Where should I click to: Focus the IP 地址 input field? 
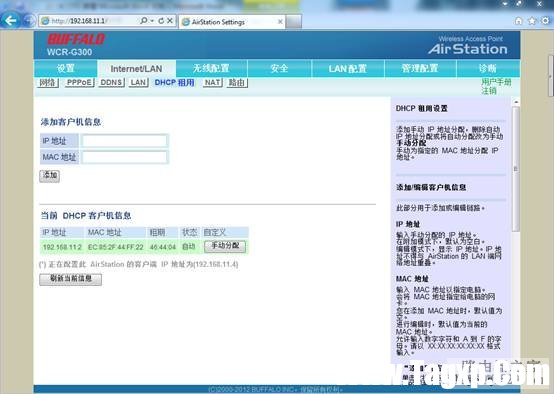[x=124, y=141]
